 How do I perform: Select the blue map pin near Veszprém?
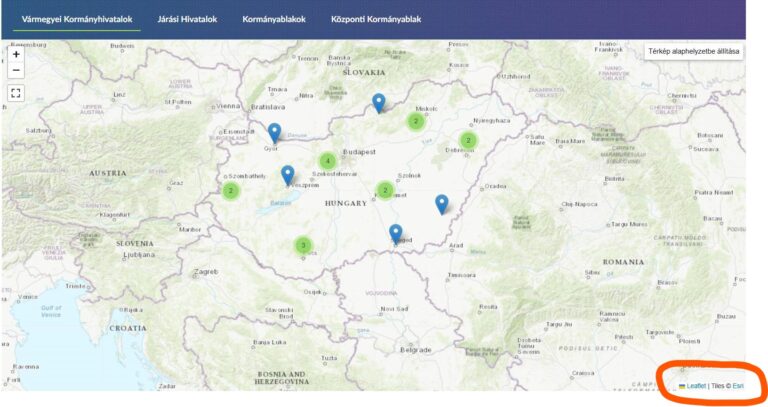click(288, 175)
